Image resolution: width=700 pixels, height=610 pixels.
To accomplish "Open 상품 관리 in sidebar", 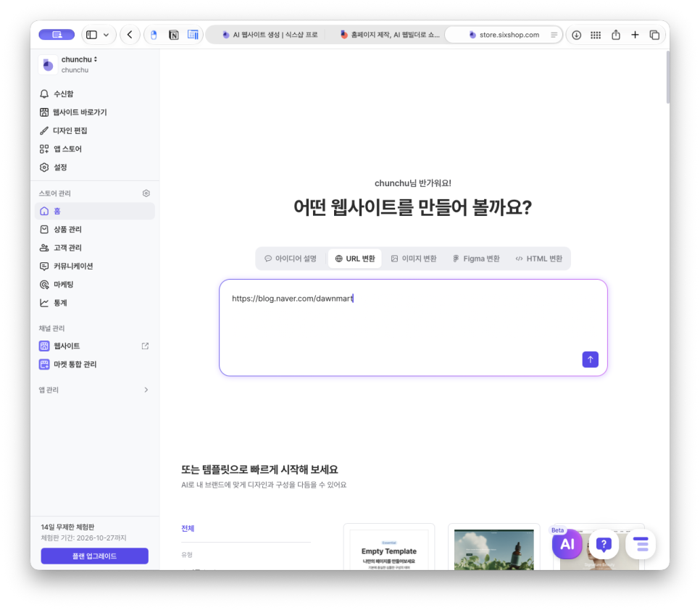I will pyautogui.click(x=61, y=230).
